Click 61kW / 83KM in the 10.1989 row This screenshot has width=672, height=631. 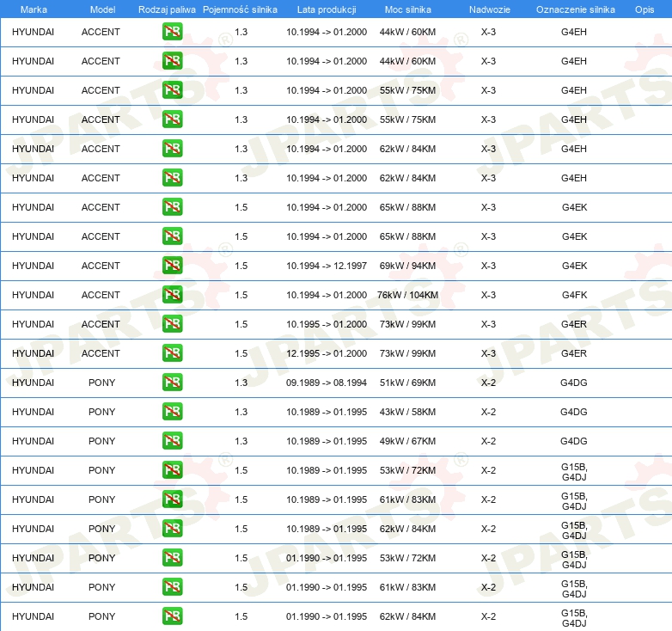[x=407, y=499]
